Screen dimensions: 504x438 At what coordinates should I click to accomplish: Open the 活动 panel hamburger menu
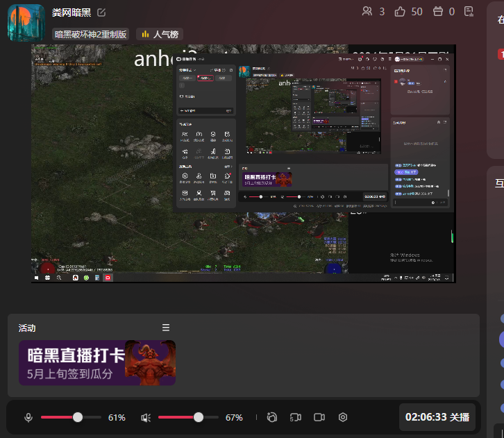(x=166, y=328)
